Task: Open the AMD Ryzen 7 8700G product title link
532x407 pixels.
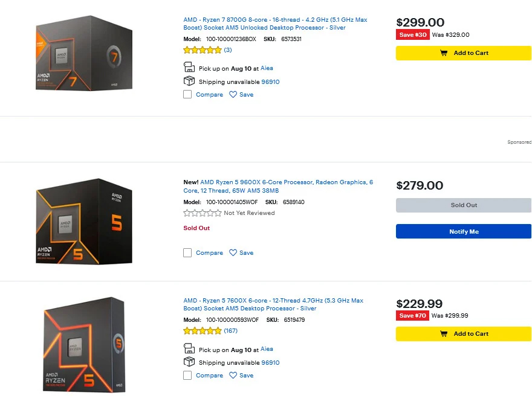Action: coord(275,24)
